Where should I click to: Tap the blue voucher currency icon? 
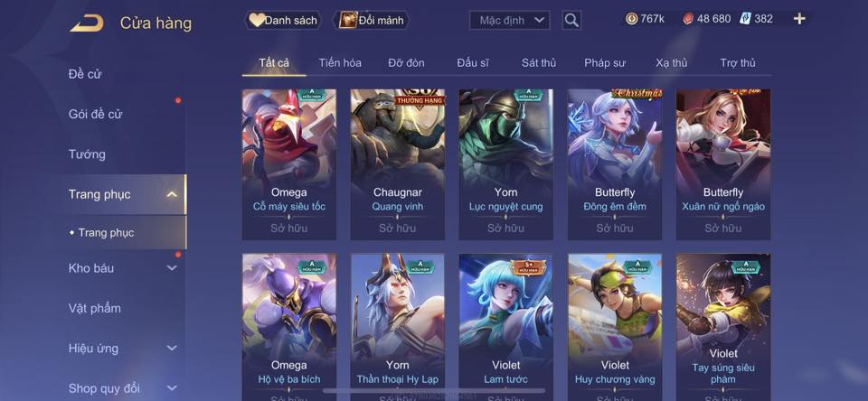click(745, 19)
